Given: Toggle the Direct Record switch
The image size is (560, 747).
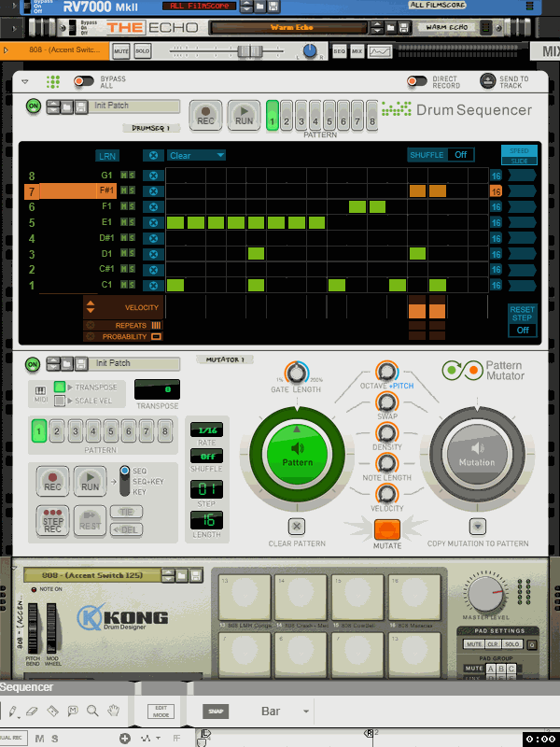Looking at the screenshot, I should point(417,81).
